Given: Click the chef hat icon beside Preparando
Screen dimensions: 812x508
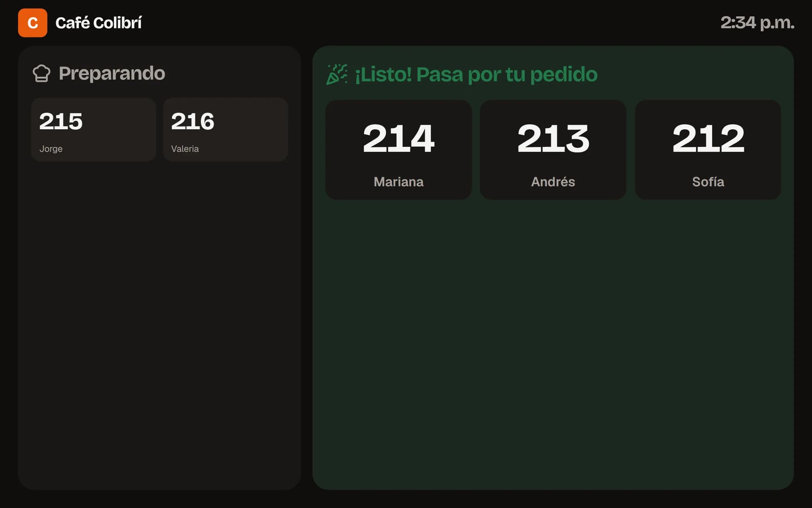Looking at the screenshot, I should tap(41, 74).
